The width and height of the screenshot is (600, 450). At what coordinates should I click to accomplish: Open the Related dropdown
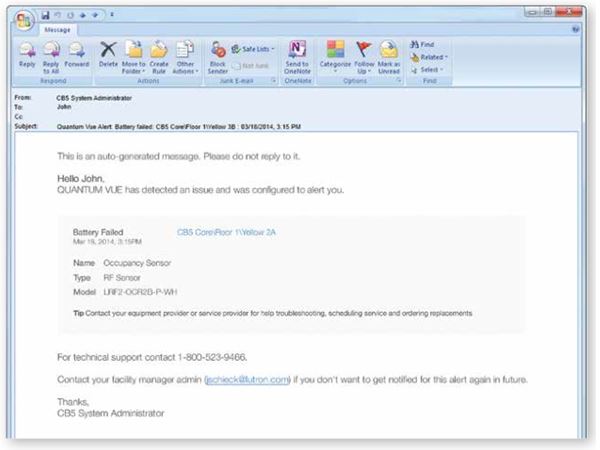pyautogui.click(x=429, y=57)
